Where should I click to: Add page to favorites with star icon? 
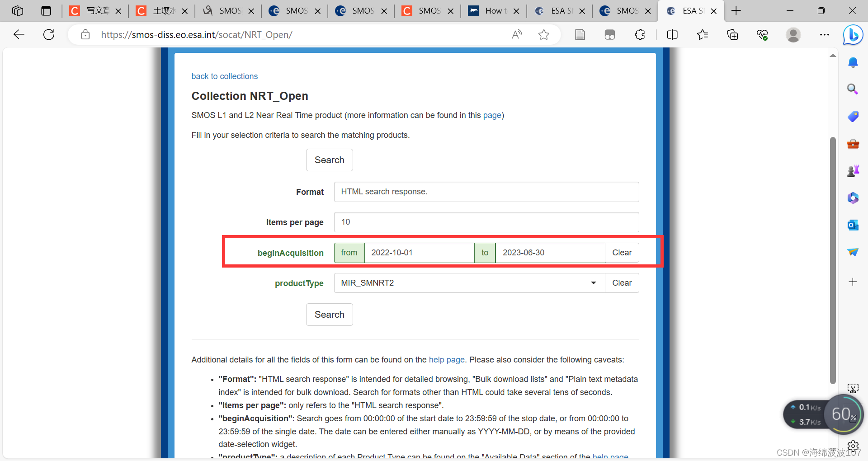544,34
